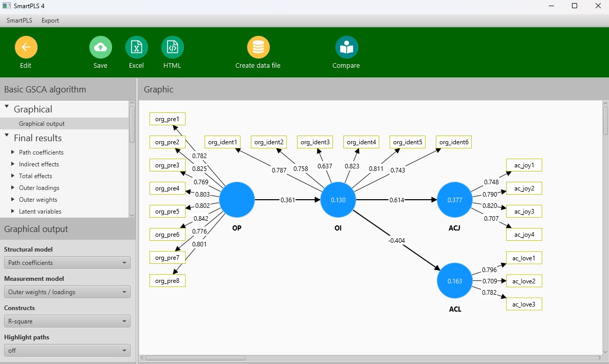
Task: Open the Constructs R-square dropdown
Action: [67, 321]
